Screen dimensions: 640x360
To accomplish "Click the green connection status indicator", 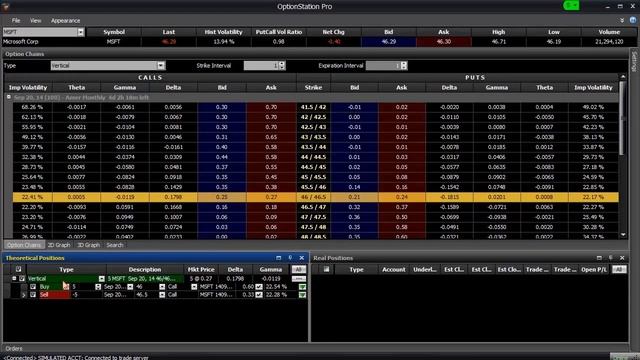I will [x=571, y=5].
